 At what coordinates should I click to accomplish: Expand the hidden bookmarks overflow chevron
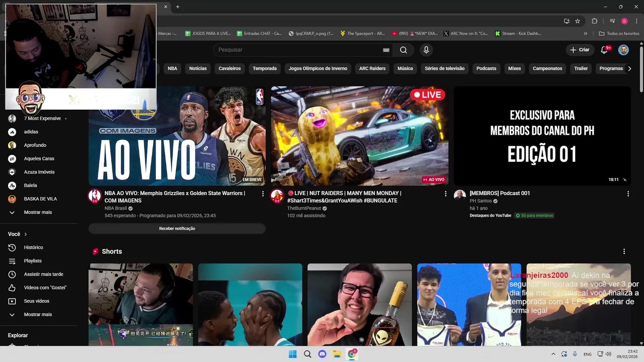point(585,33)
